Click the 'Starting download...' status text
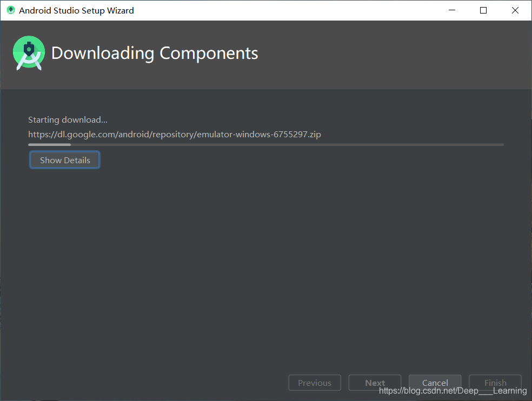Image resolution: width=532 pixels, height=401 pixels. (x=68, y=120)
